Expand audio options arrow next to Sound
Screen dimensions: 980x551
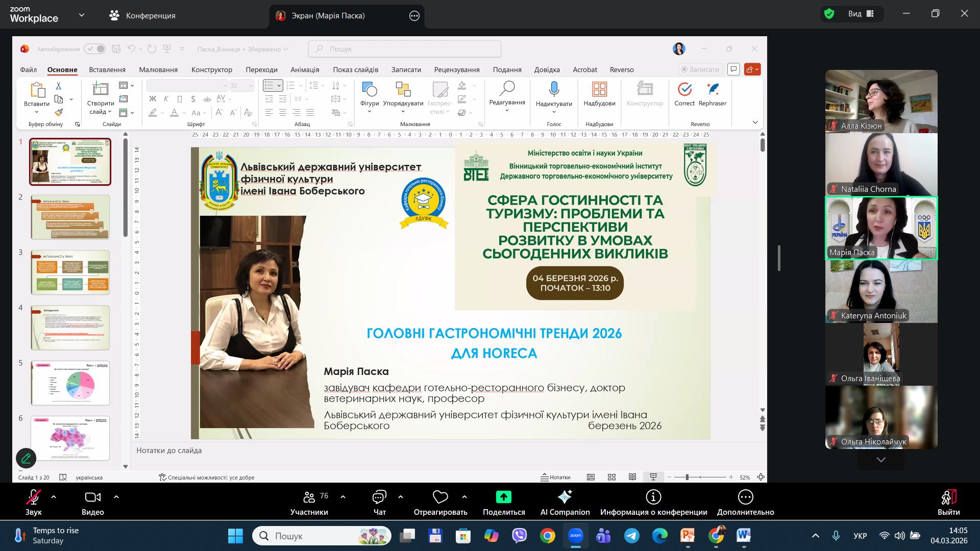click(x=54, y=496)
